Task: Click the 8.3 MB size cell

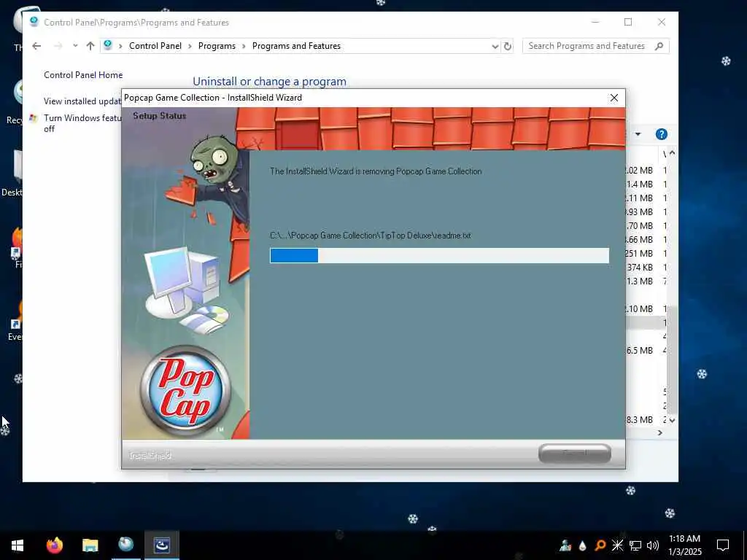Action: 639,419
